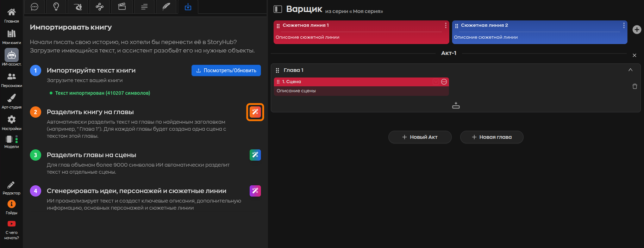Toggle the left panel next to Варщик title
Viewport: 644px width, 248px height.
click(278, 9)
